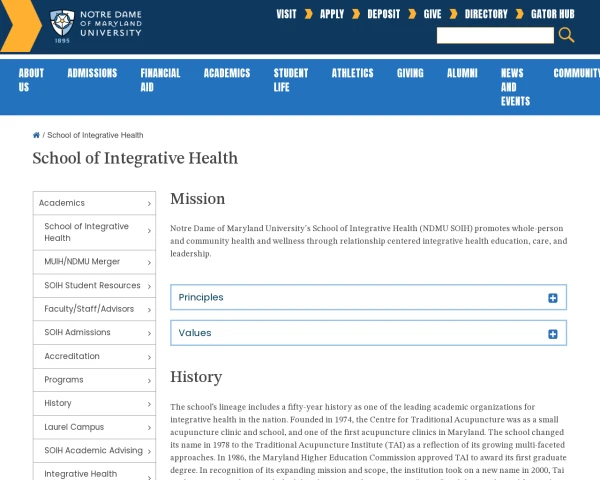Open the Apply link

(332, 14)
